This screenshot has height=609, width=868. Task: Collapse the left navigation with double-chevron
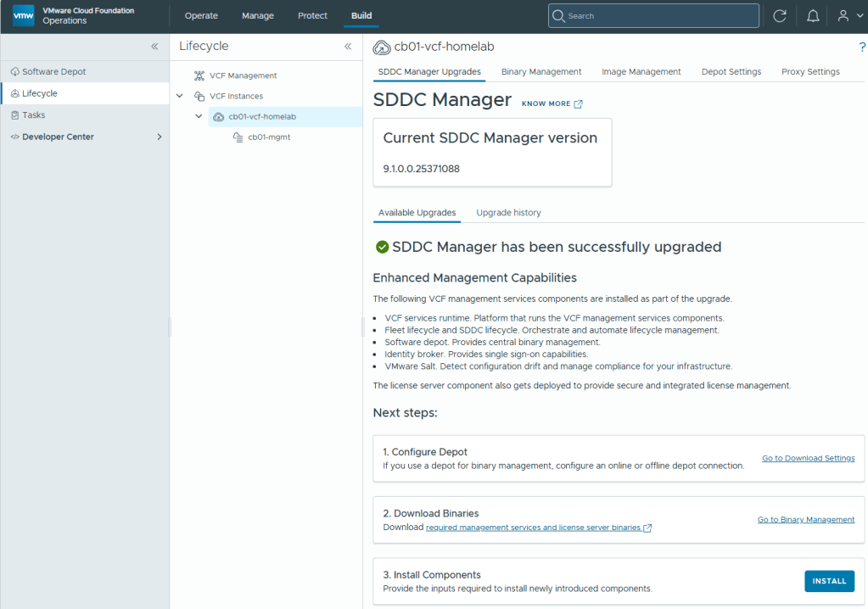tap(154, 47)
